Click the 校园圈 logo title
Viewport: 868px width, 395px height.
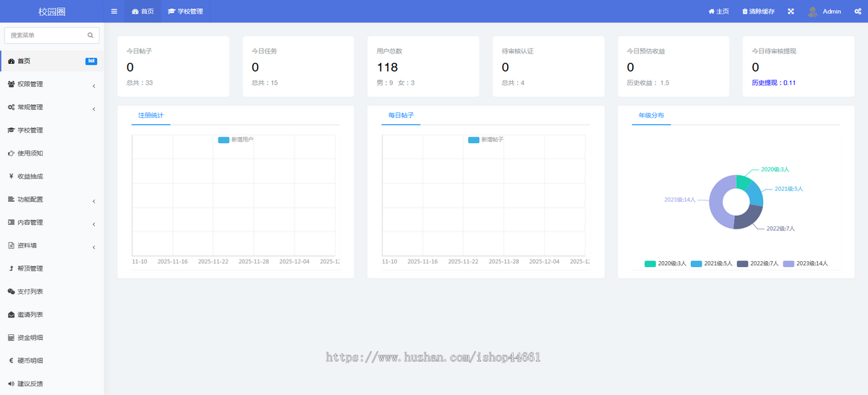pyautogui.click(x=52, y=12)
